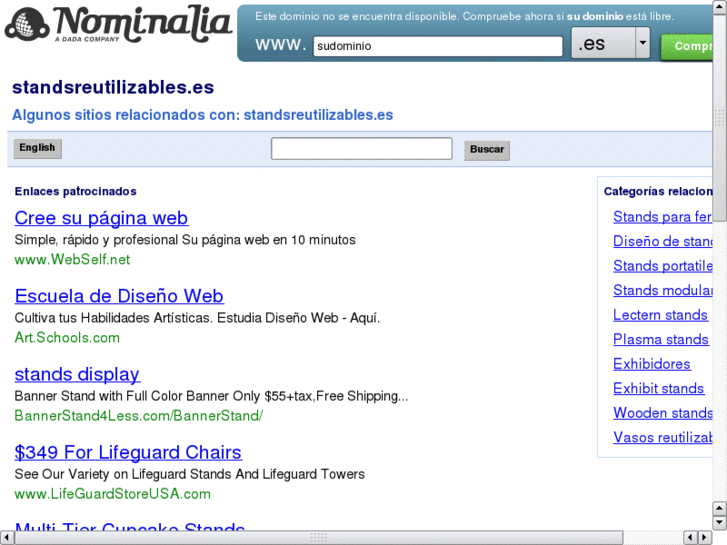Open the 'Stands modular' category link
Image resolution: width=727 pixels, height=545 pixels.
tap(662, 290)
